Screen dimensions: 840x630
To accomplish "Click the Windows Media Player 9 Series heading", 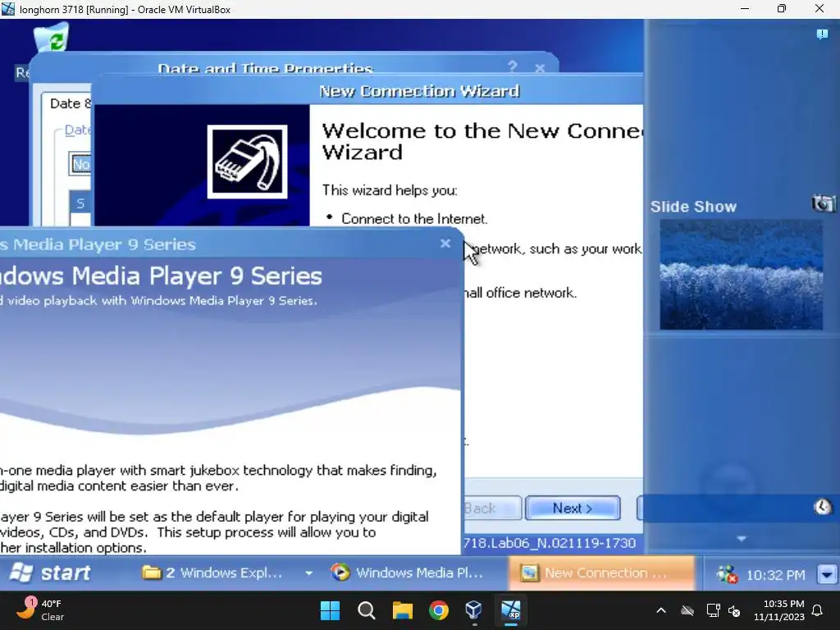I will click(x=161, y=276).
